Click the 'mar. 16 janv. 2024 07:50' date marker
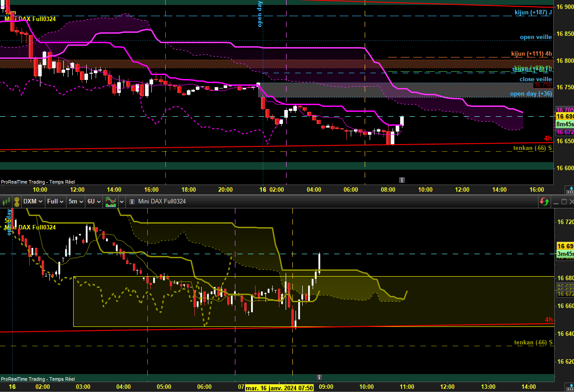574x392 pixels. [279, 387]
